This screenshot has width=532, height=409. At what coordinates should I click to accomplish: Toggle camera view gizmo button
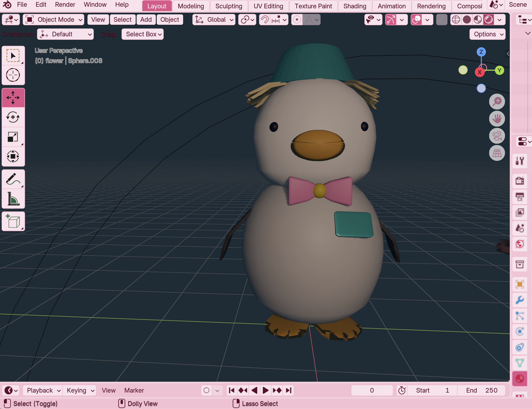pyautogui.click(x=497, y=136)
